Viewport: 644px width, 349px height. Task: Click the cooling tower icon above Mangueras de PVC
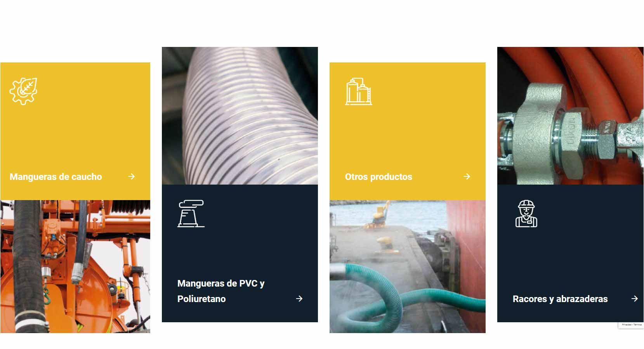click(x=191, y=213)
